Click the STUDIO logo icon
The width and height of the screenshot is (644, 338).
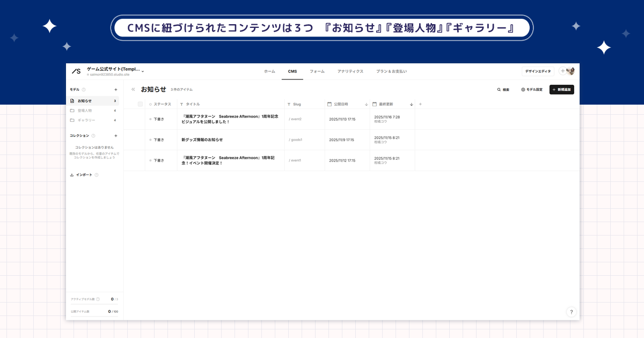[75, 70]
